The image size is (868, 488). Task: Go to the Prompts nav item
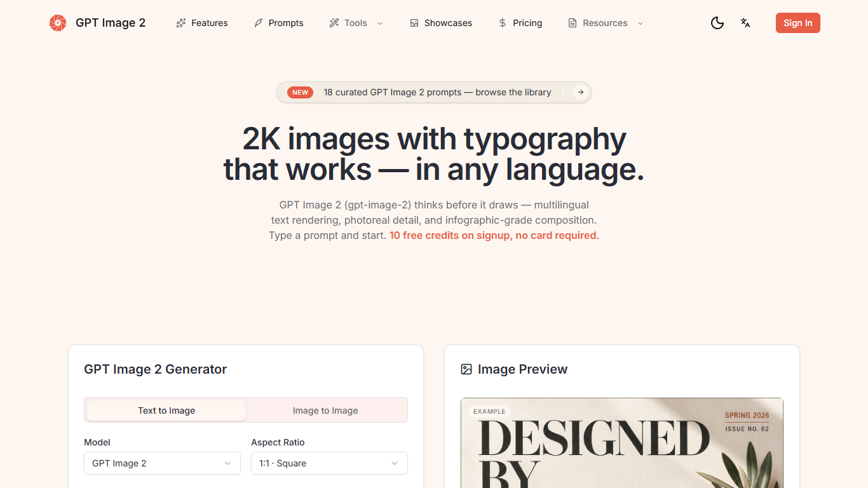(279, 23)
